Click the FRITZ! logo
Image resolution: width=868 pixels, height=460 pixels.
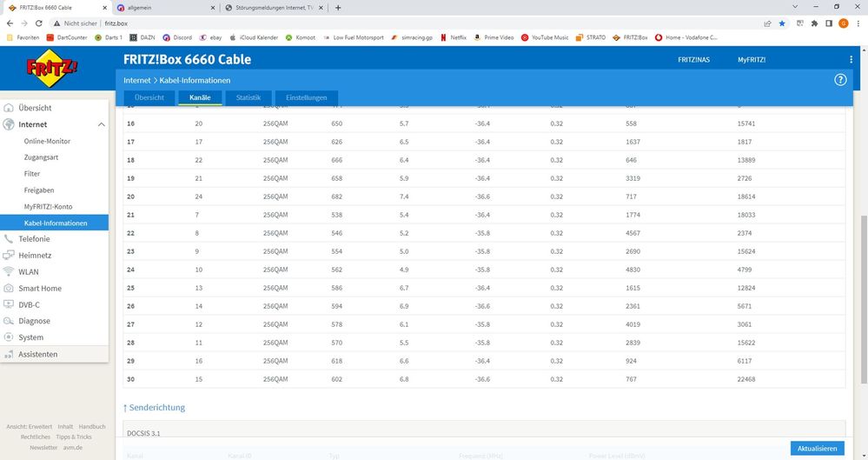pyautogui.click(x=51, y=68)
